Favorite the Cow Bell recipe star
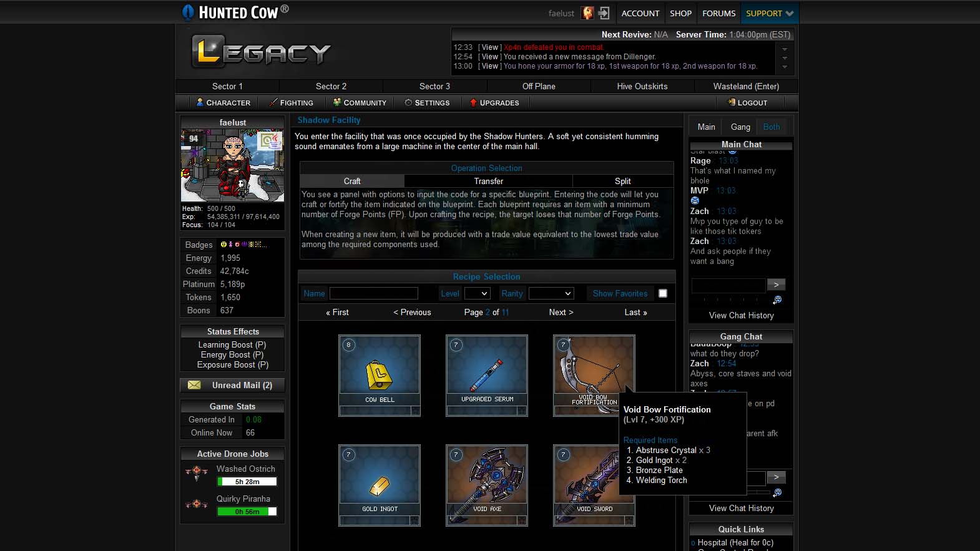980x551 pixels. coord(414,411)
